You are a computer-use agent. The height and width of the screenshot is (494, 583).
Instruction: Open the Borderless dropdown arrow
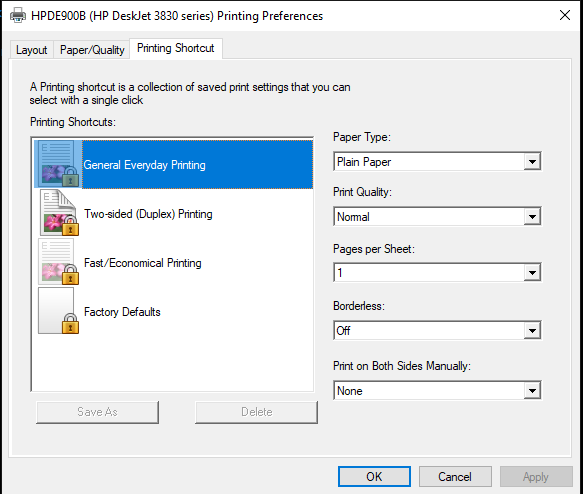(532, 330)
